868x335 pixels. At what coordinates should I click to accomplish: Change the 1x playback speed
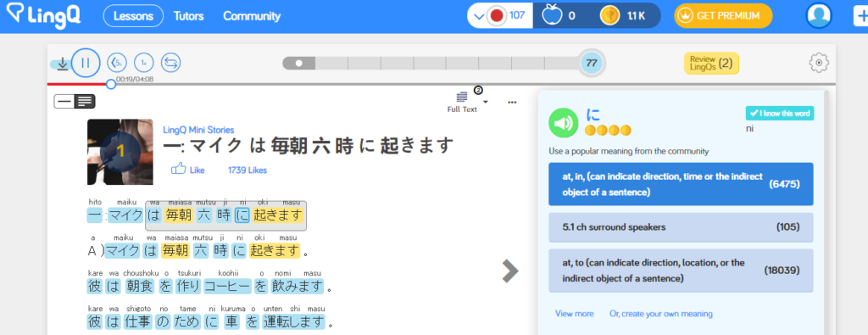point(144,63)
